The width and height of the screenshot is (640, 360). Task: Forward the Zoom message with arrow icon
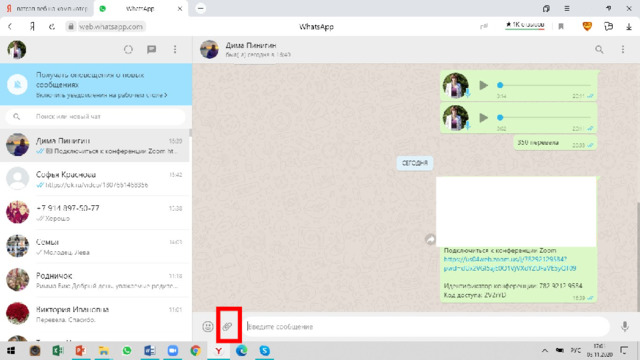pyautogui.click(x=430, y=240)
